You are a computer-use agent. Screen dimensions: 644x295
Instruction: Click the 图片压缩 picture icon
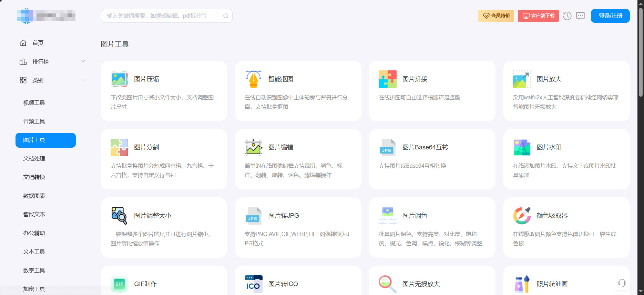click(120, 79)
